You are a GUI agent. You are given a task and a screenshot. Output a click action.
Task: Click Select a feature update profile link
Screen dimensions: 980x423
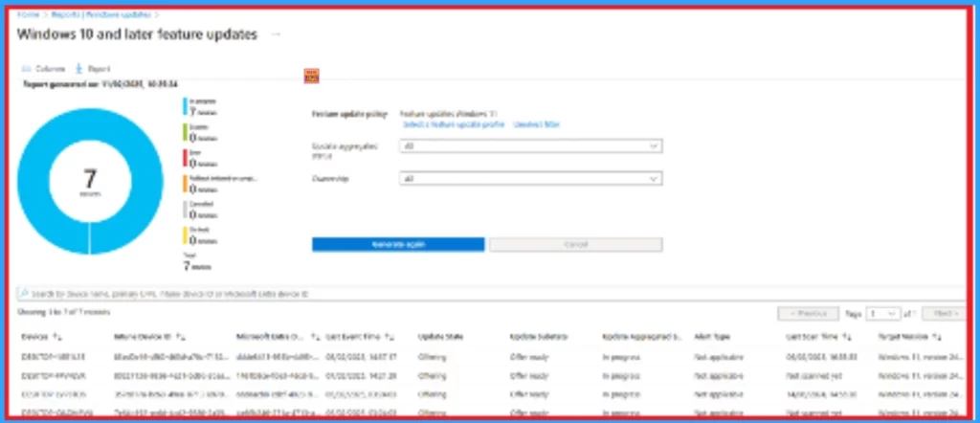(453, 124)
